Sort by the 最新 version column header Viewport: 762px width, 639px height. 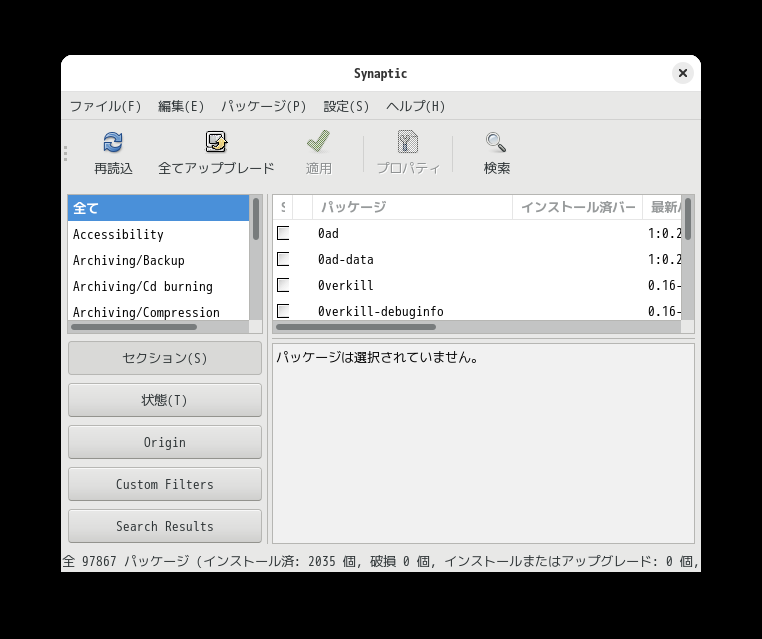pyautogui.click(x=662, y=207)
